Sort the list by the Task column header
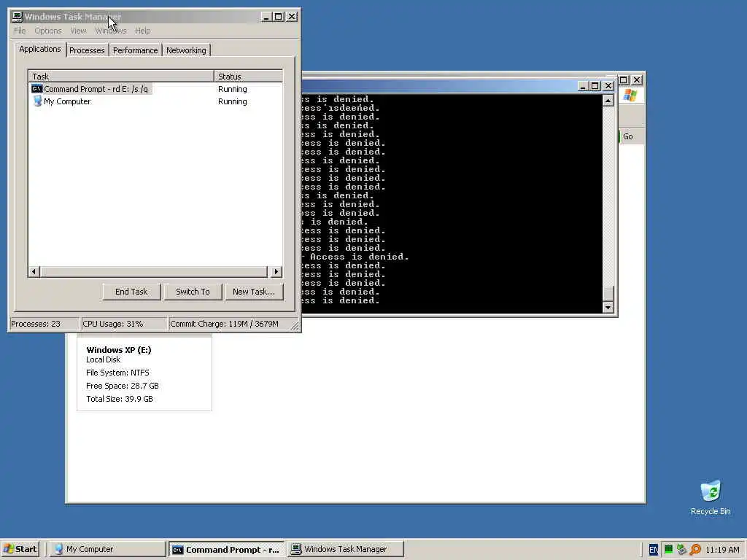747x560 pixels. click(x=121, y=76)
